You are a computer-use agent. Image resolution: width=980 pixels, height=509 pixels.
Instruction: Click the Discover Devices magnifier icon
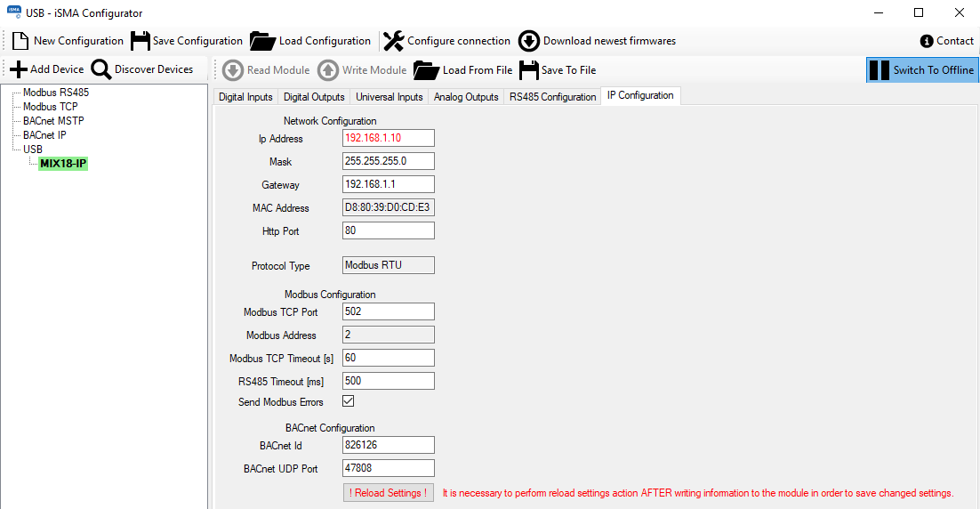(101, 69)
